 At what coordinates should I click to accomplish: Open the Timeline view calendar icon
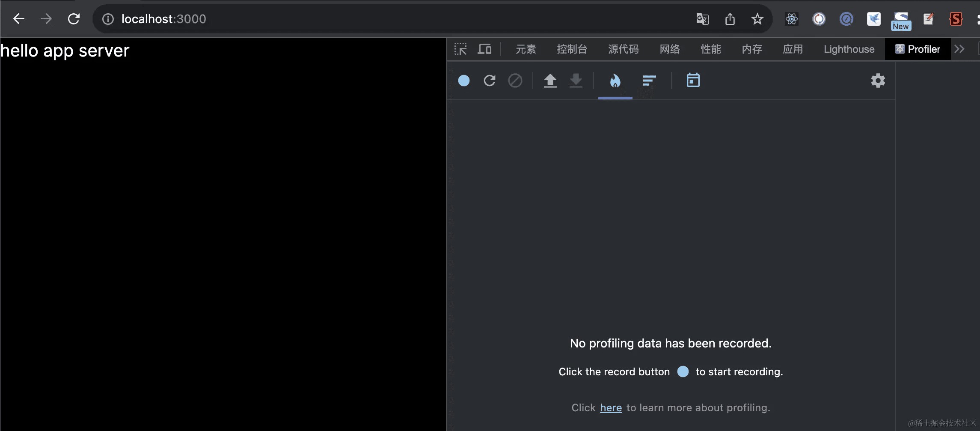click(x=693, y=80)
